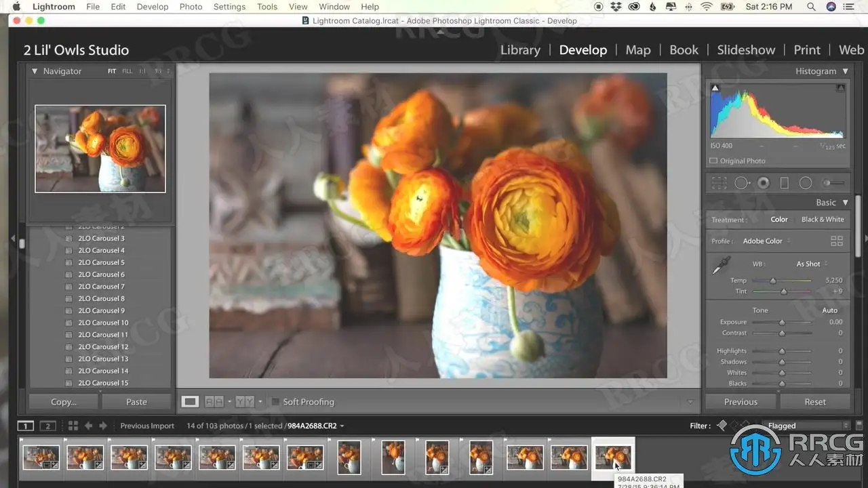Switch to Loupe view in toolbar
This screenshot has height=488, width=868.
click(x=190, y=402)
